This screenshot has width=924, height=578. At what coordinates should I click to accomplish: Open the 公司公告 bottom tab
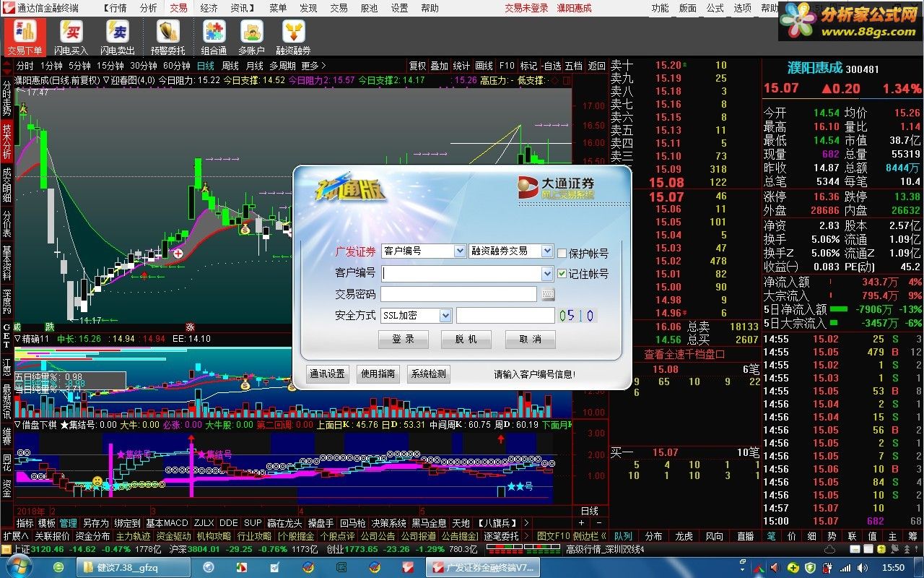[x=378, y=536]
